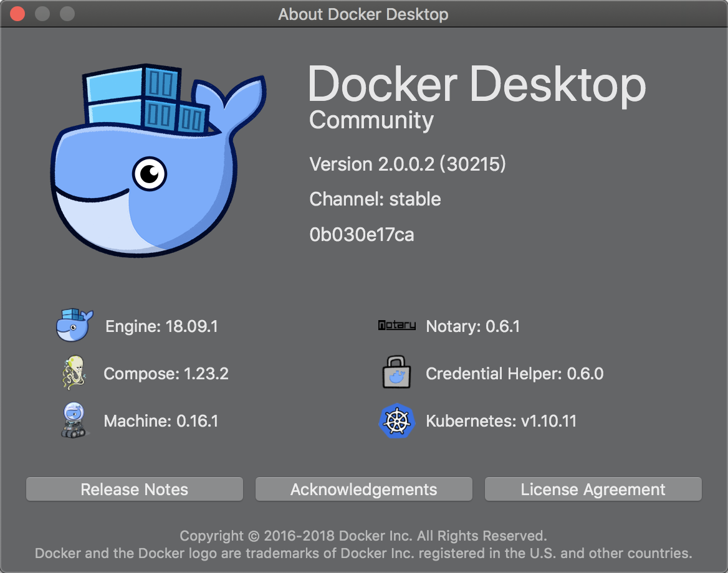This screenshot has width=728, height=573.
Task: Select the Community label
Action: point(371,120)
